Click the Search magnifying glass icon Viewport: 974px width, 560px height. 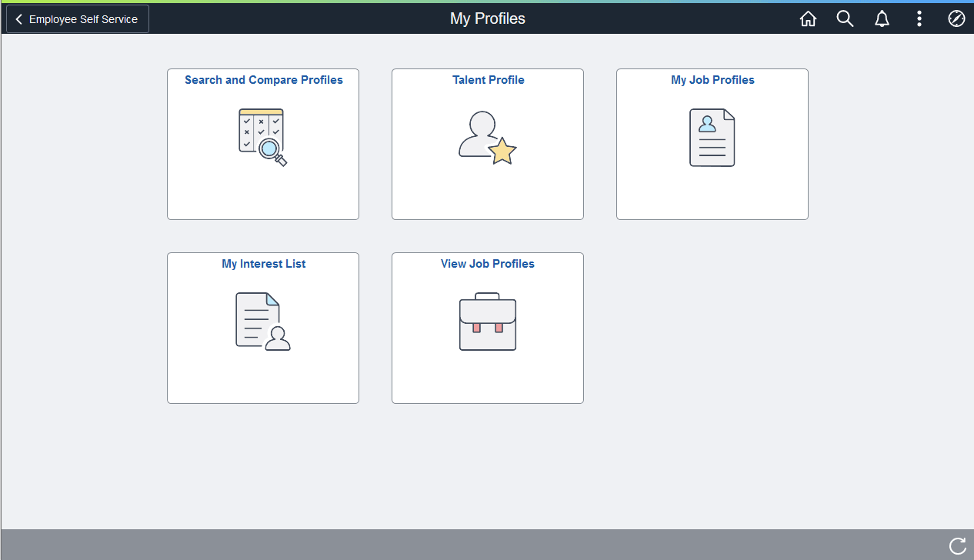(x=845, y=18)
